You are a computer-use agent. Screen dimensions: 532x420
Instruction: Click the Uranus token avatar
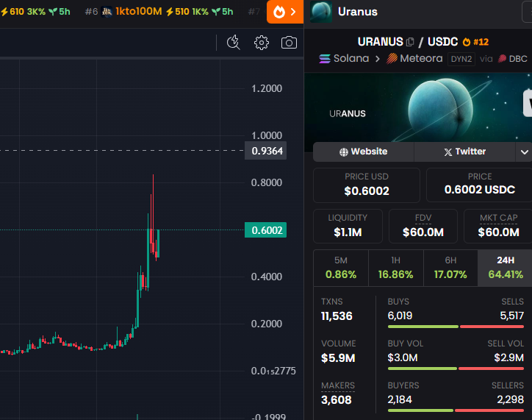(320, 12)
